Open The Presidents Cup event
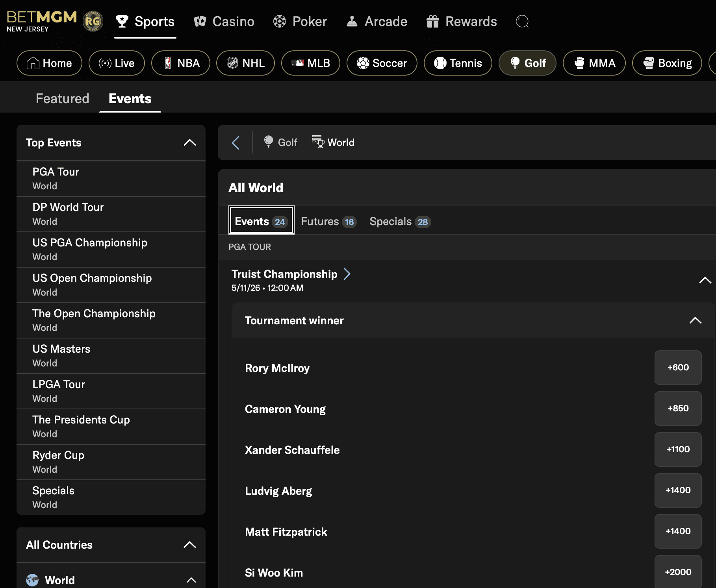This screenshot has width=716, height=588. pos(111,427)
